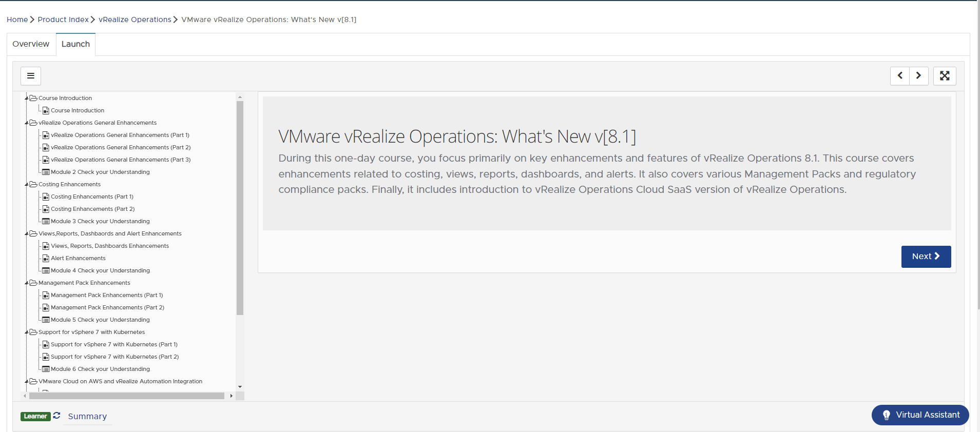Viewport: 980px width, 432px height.
Task: Expand course player to fullscreen
Action: [x=945, y=76]
